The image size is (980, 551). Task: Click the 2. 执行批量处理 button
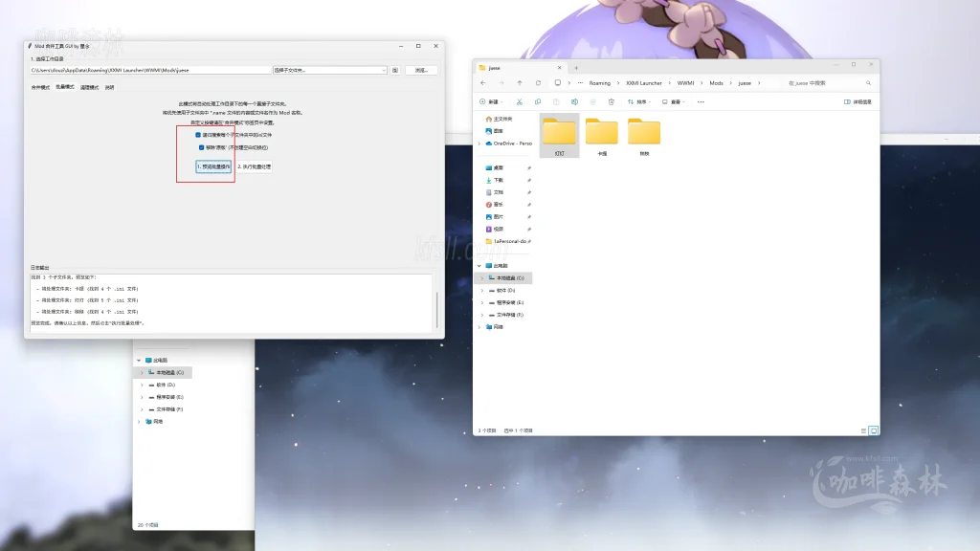(255, 166)
